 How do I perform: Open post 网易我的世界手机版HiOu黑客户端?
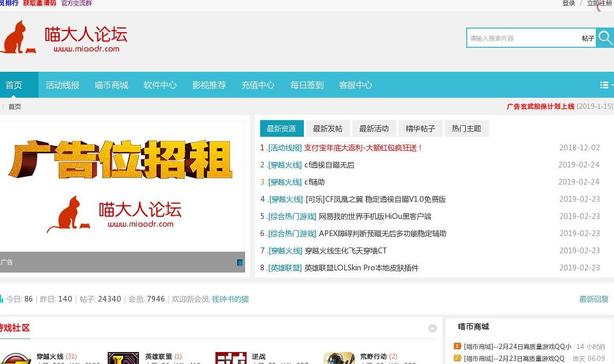point(375,216)
